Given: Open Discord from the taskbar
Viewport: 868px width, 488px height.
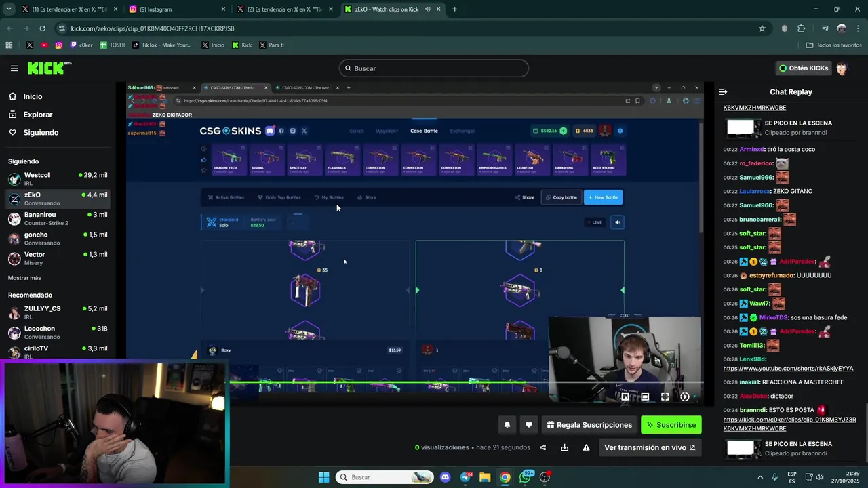Looking at the screenshot, I should 445,477.
